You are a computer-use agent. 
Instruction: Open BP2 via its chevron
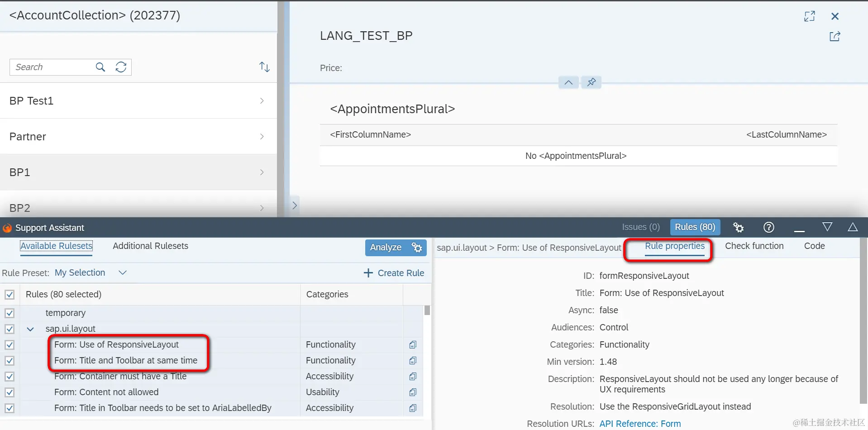tap(262, 208)
